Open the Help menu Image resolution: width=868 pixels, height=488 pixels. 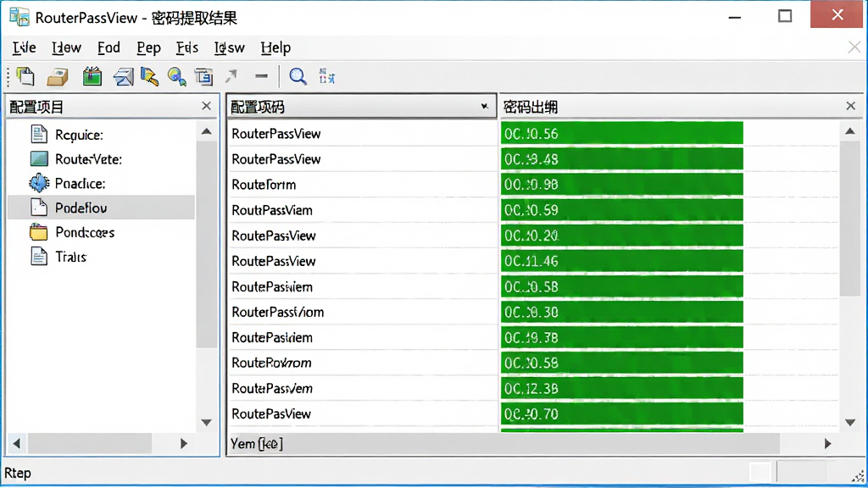coord(275,47)
